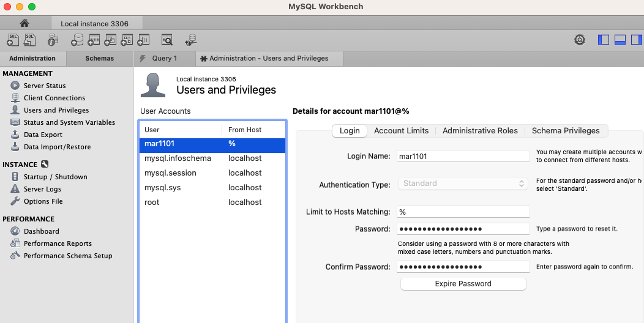Click the Performance Reports icon
The image size is (644, 323).
(x=15, y=243)
